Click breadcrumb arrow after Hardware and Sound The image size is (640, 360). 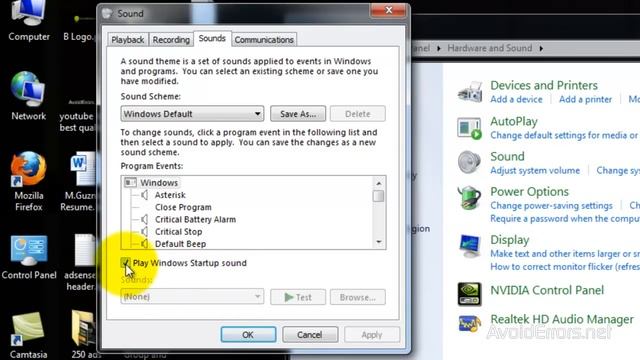point(541,48)
